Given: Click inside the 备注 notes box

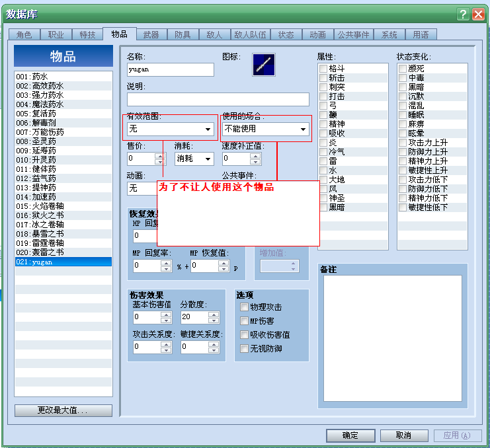Looking at the screenshot, I should (393, 338).
